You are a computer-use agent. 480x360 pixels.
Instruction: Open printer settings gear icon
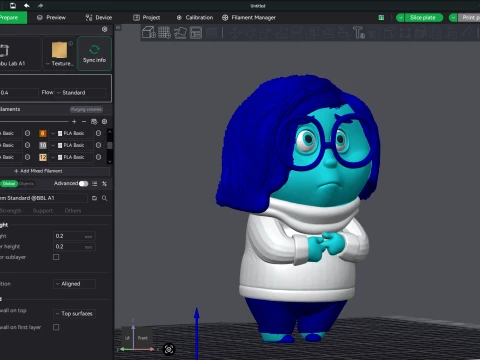click(105, 29)
